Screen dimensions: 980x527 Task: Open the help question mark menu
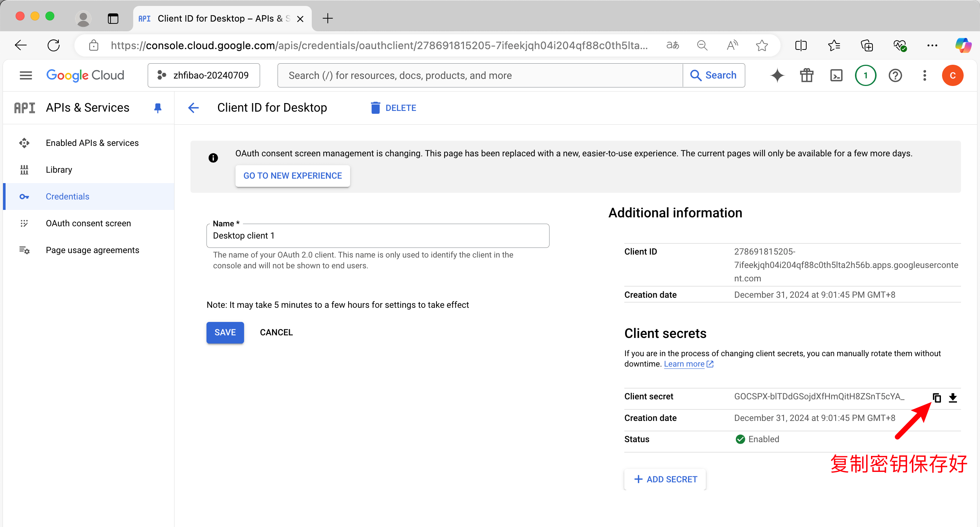(x=895, y=75)
